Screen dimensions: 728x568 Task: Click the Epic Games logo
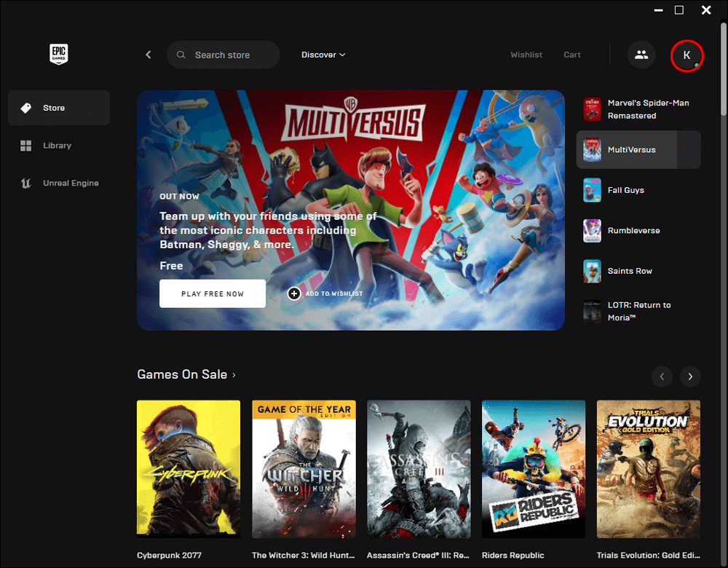click(x=58, y=55)
